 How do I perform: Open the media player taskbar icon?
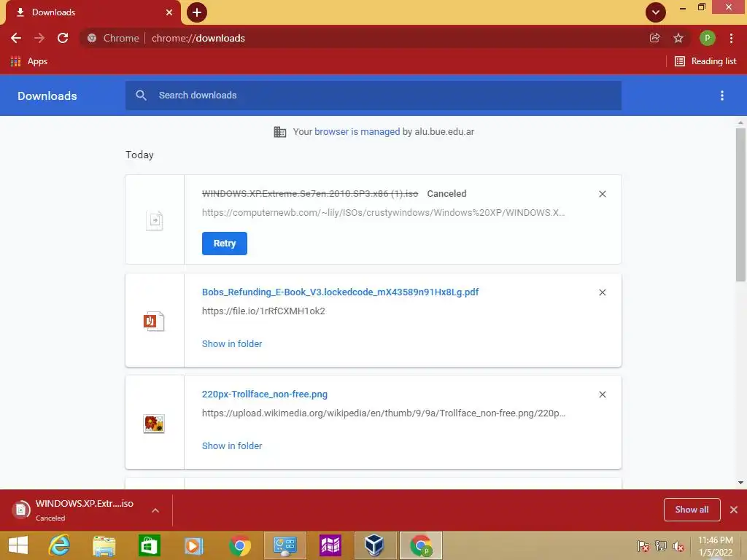pyautogui.click(x=194, y=545)
